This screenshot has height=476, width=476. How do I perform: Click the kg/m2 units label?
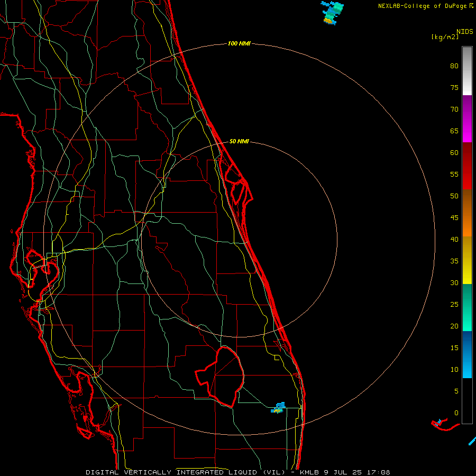click(445, 37)
